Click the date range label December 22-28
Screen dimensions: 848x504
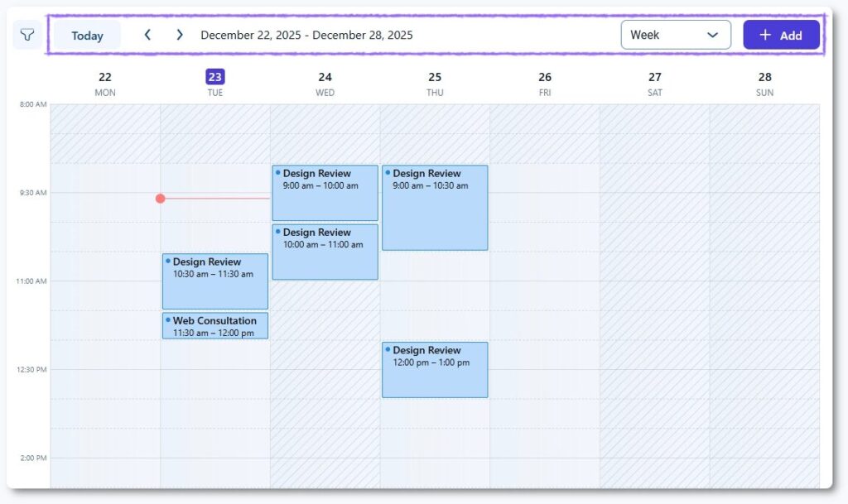pyautogui.click(x=306, y=35)
